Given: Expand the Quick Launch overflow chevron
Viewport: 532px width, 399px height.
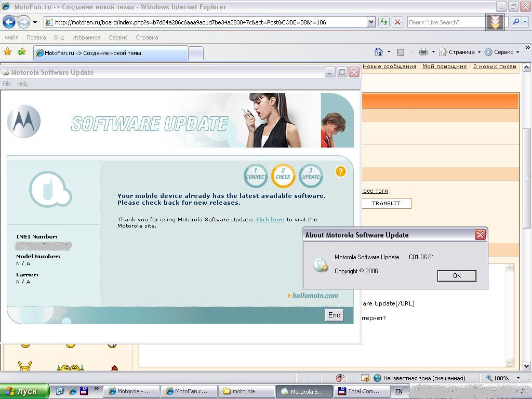Looking at the screenshot, I should (x=96, y=389).
